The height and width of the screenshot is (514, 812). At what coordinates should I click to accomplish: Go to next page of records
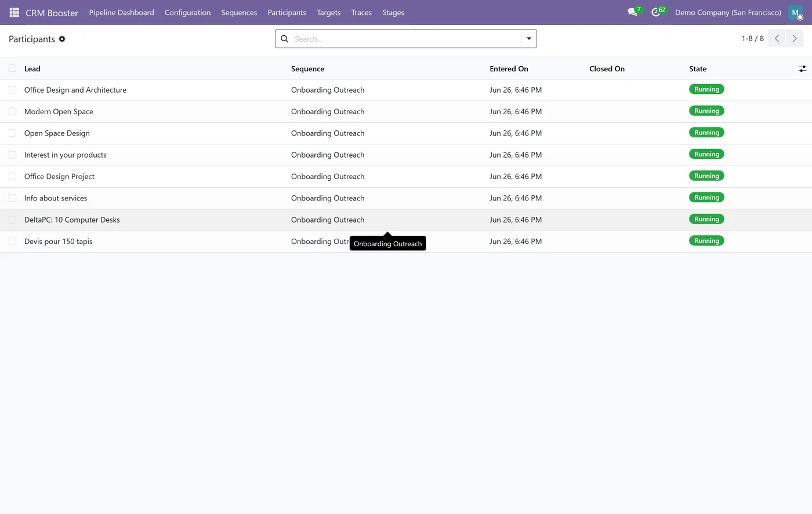(795, 39)
